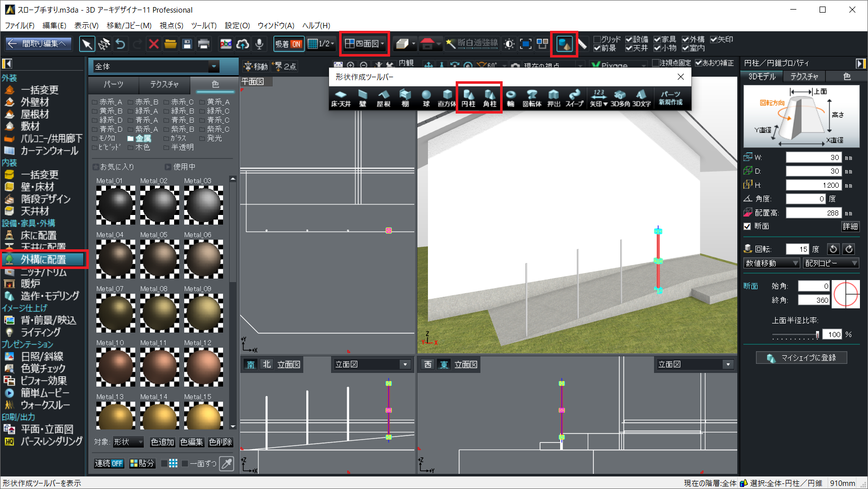Click the printer icon in toolbar

(x=203, y=44)
